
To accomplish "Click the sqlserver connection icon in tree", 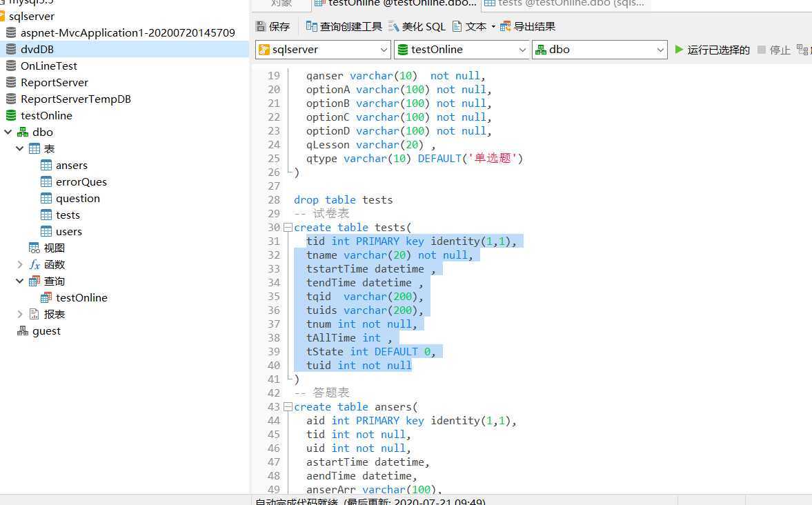I will tap(1, 16).
